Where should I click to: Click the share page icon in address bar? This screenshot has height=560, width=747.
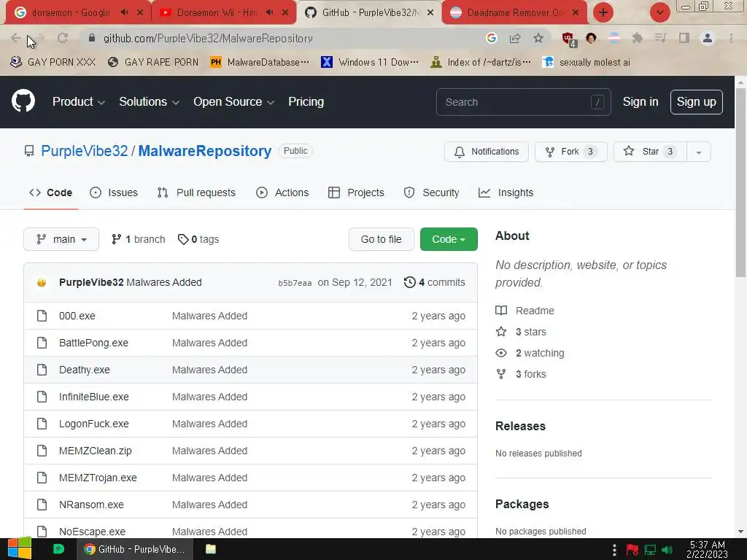pyautogui.click(x=515, y=38)
